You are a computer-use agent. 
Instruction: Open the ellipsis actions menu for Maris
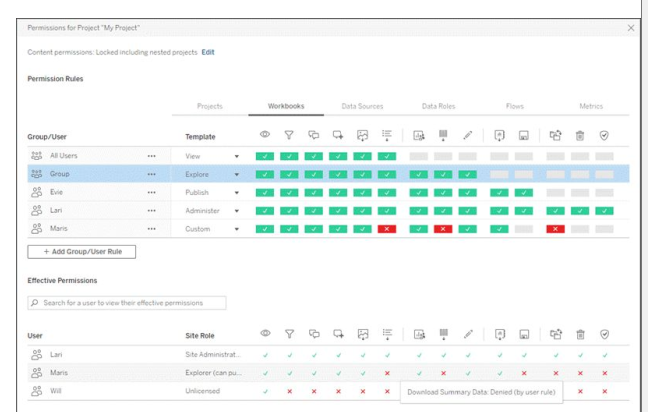point(152,229)
